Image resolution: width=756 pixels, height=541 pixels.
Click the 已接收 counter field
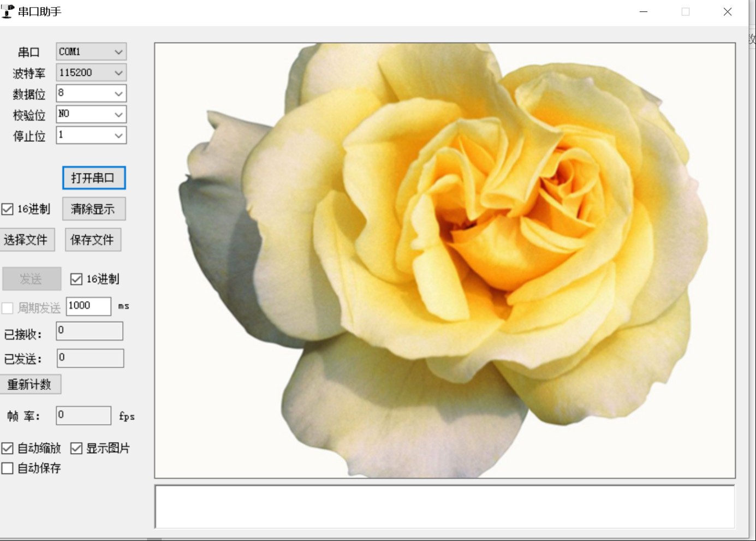tap(90, 331)
